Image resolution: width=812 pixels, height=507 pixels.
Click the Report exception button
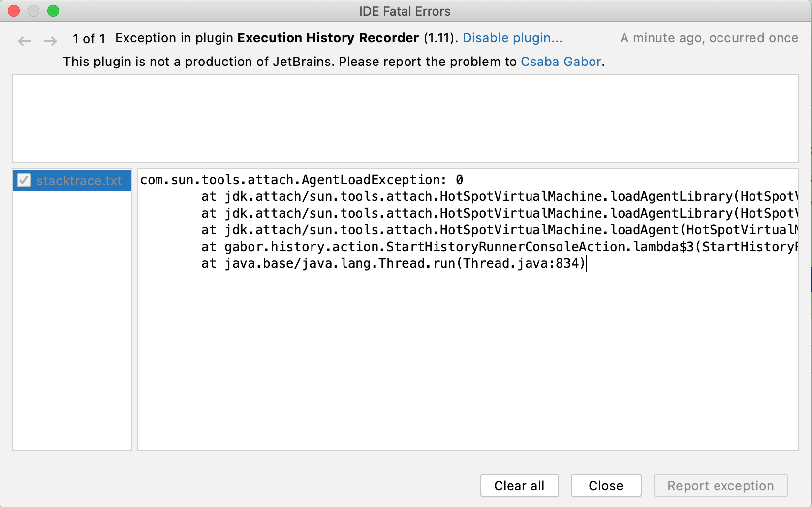720,485
